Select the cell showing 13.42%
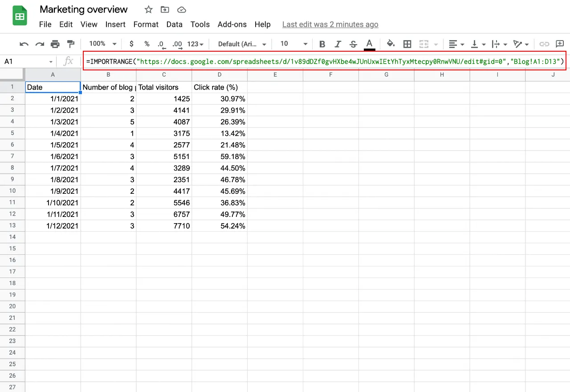Image resolution: width=570 pixels, height=392 pixels. (x=220, y=133)
